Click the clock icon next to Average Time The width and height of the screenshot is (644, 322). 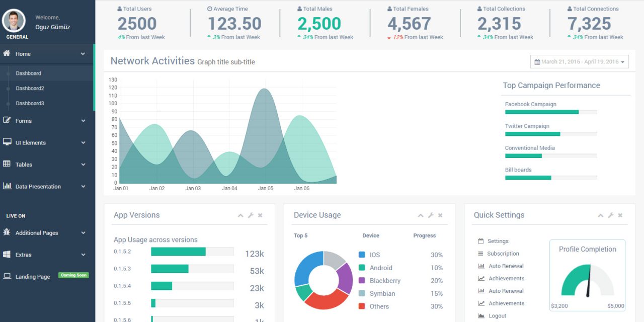[x=209, y=9]
